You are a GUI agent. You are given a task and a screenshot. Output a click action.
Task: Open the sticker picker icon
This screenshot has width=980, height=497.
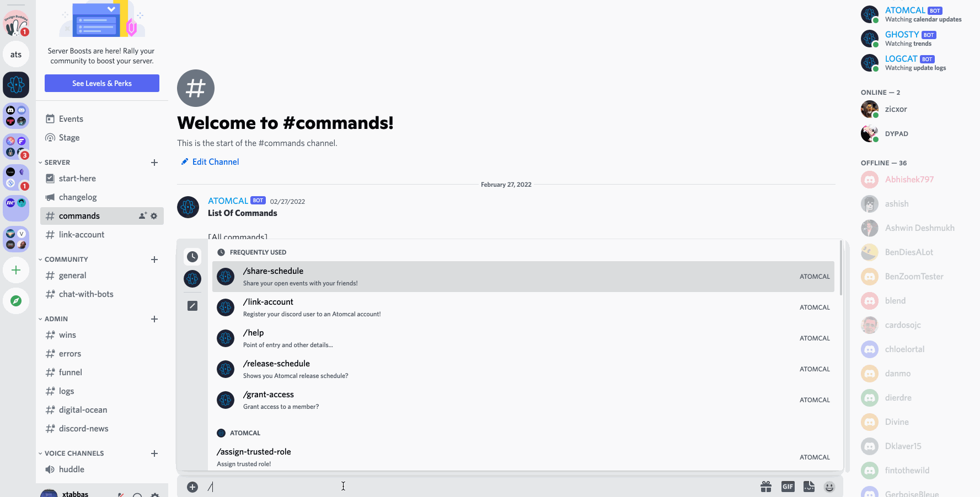(809, 487)
